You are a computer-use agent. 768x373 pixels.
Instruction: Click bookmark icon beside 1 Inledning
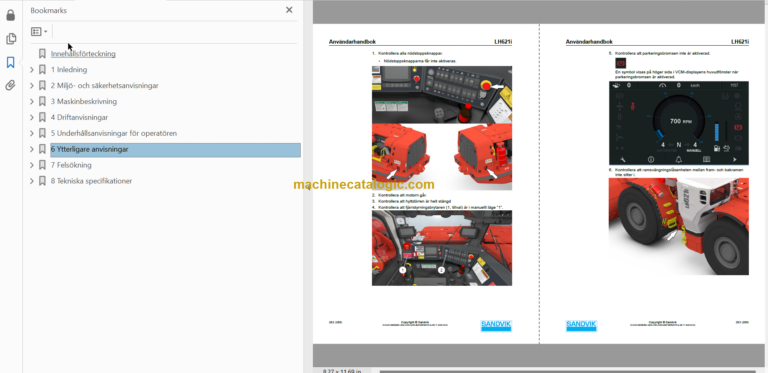(x=42, y=70)
